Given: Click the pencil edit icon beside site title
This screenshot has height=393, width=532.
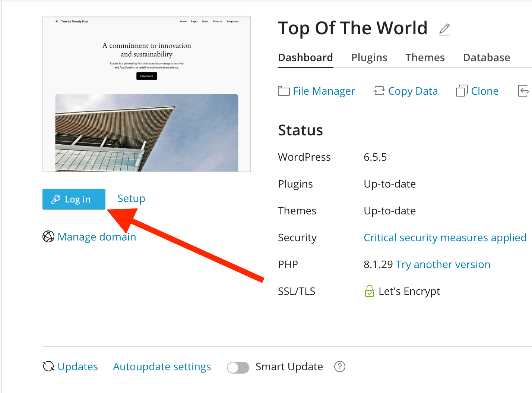Looking at the screenshot, I should click(444, 29).
